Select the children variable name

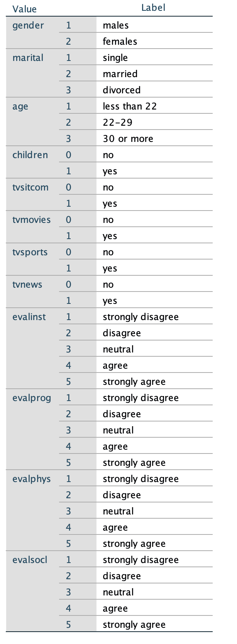[x=30, y=155]
